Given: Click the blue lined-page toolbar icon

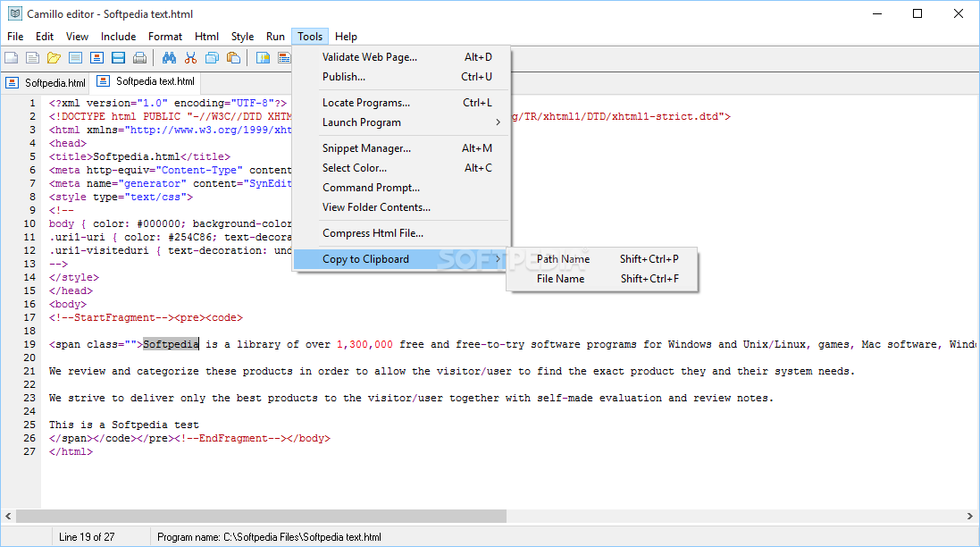Looking at the screenshot, I should (76, 58).
